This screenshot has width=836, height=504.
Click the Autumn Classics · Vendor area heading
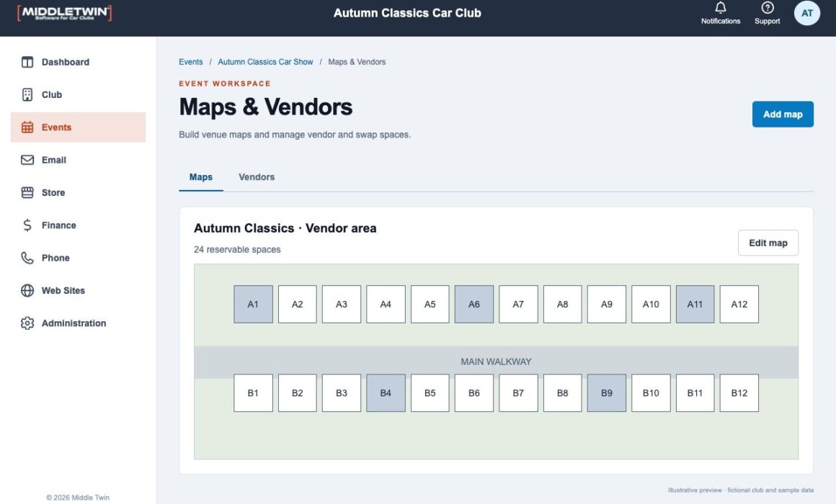[x=285, y=228]
